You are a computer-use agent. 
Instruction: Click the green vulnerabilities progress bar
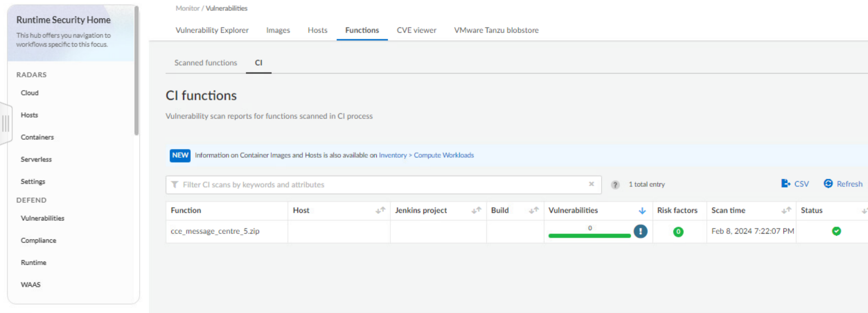tap(589, 235)
